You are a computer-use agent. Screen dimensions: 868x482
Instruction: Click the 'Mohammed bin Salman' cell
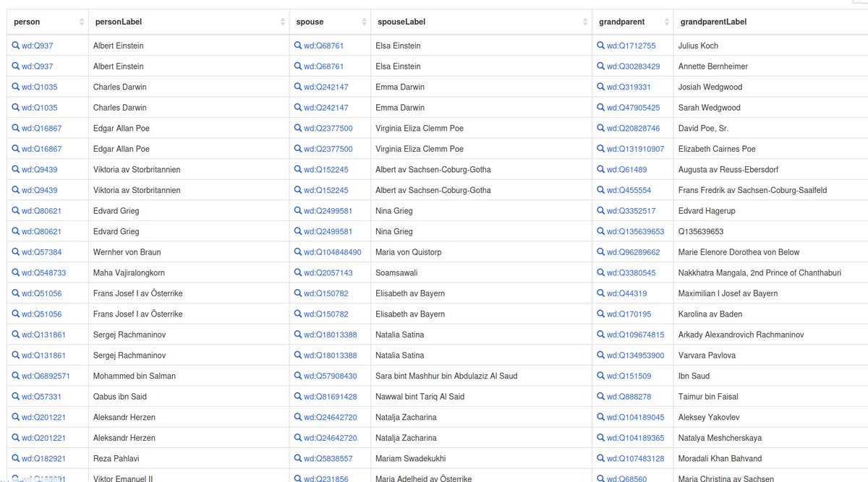pyautogui.click(x=189, y=376)
